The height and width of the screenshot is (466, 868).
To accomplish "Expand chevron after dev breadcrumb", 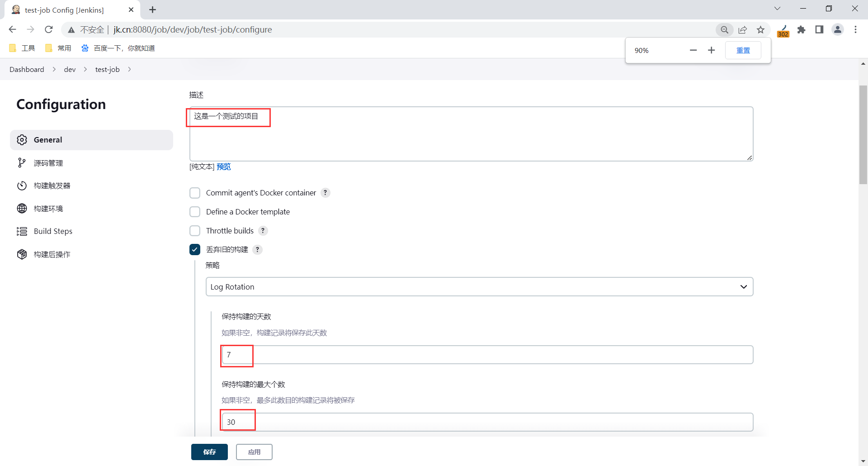I will click(85, 69).
